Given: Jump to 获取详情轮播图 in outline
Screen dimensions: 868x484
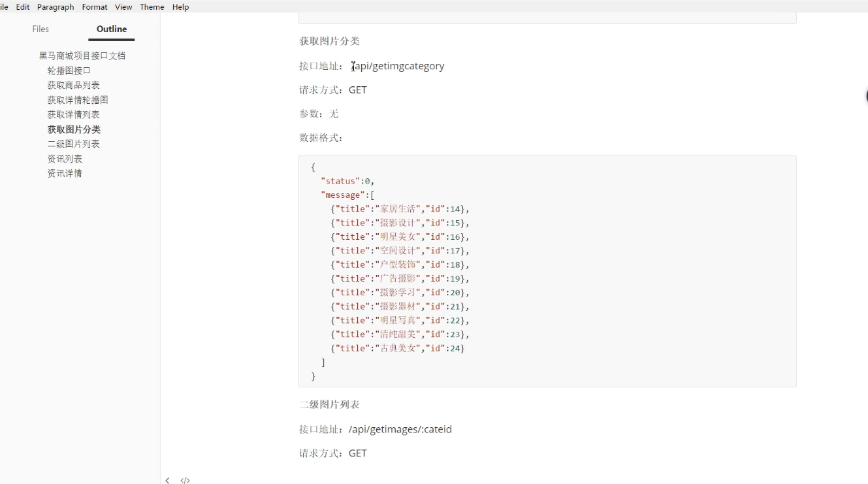Looking at the screenshot, I should (x=78, y=100).
